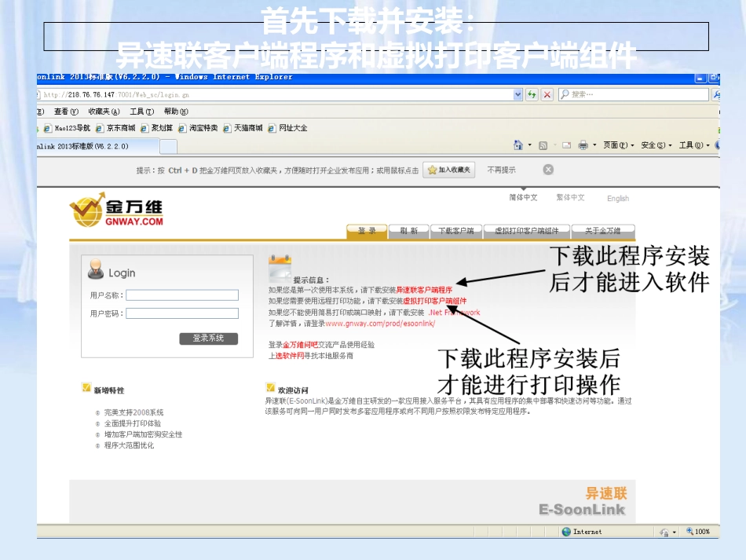The image size is (746, 560).
Task: Click the Internet zone globe icon
Action: tap(566, 532)
